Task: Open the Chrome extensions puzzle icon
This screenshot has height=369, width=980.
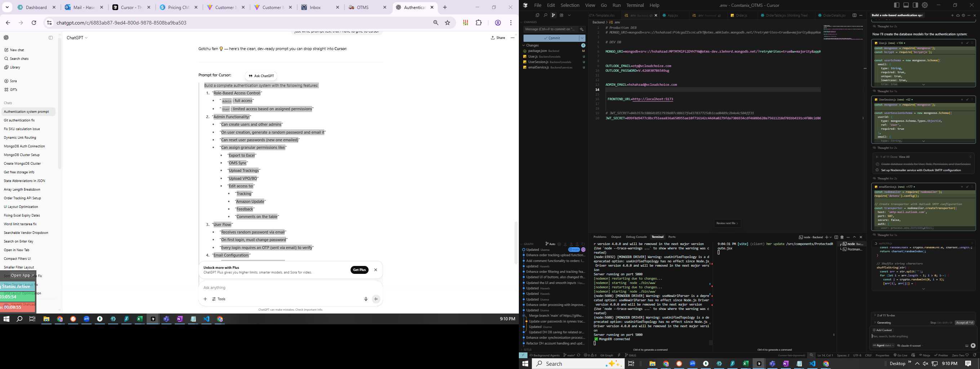Action: click(x=478, y=23)
